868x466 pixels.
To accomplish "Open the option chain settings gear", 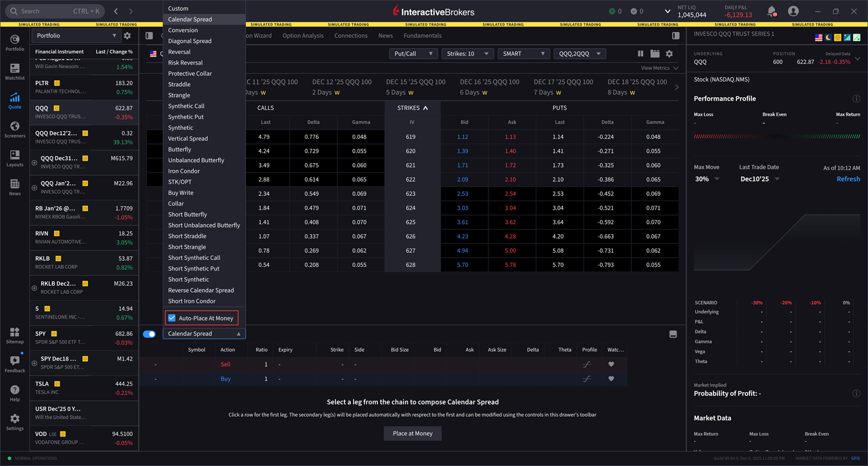I will (x=670, y=53).
